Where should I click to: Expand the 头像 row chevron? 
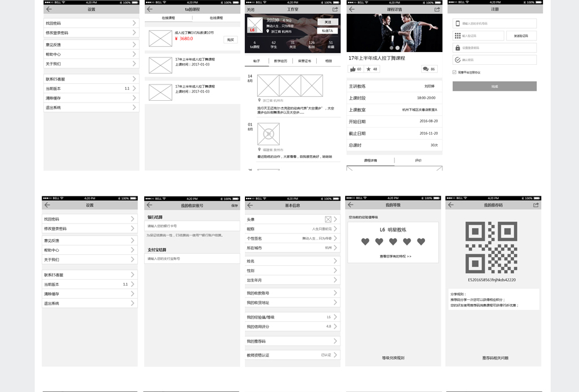(x=335, y=219)
